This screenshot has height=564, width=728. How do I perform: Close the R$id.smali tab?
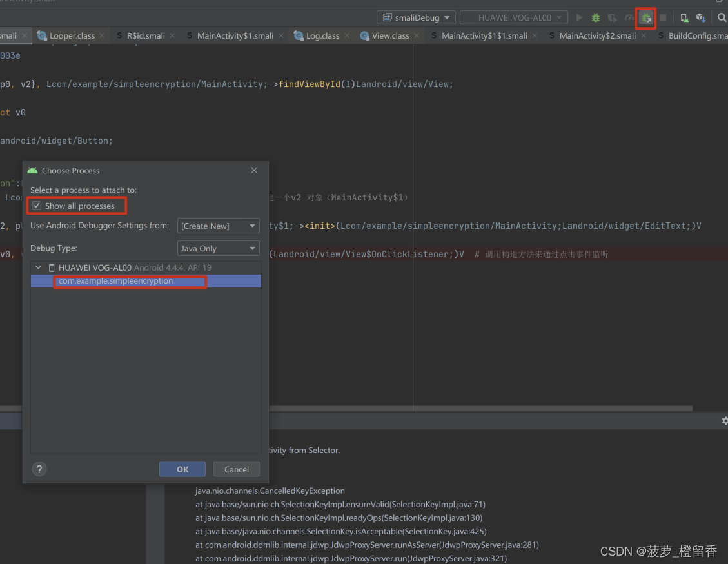pos(172,35)
